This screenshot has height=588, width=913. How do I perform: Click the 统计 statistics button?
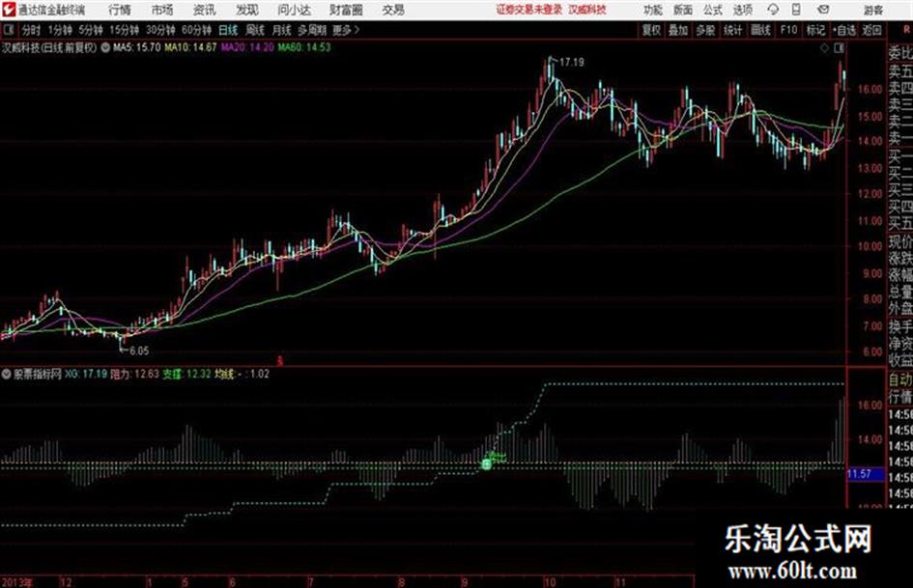(x=733, y=30)
